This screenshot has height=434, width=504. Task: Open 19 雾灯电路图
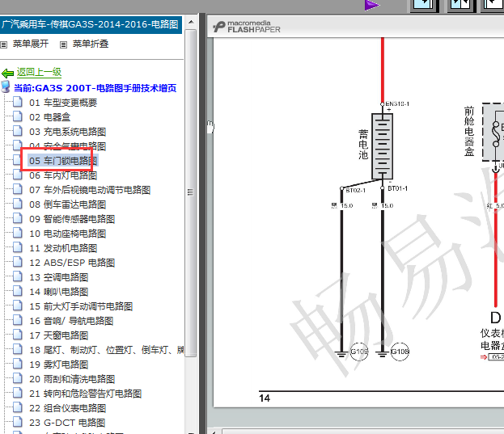coord(58,364)
